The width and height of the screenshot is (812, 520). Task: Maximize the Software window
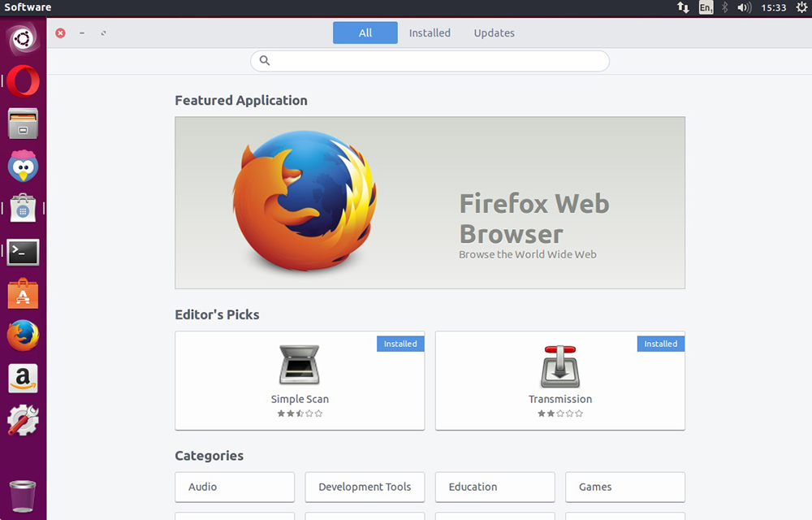pyautogui.click(x=104, y=33)
